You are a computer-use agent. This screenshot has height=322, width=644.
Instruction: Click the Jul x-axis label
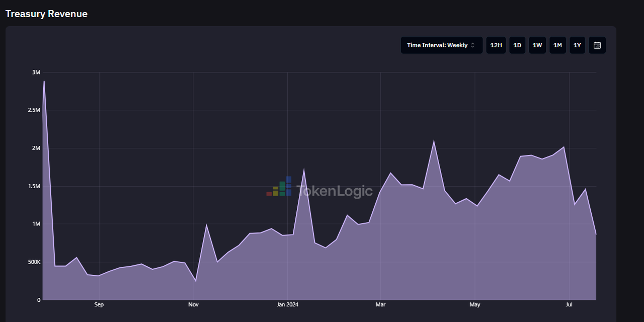[569, 304]
